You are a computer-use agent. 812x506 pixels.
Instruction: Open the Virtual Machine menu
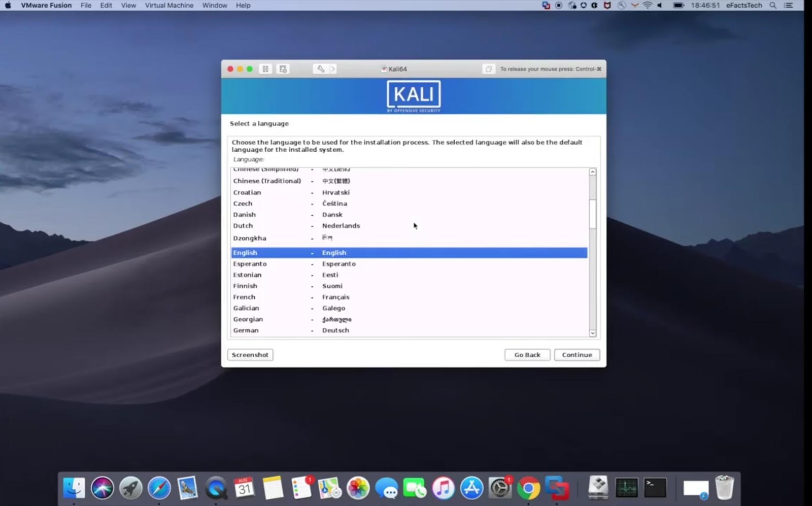pos(169,6)
